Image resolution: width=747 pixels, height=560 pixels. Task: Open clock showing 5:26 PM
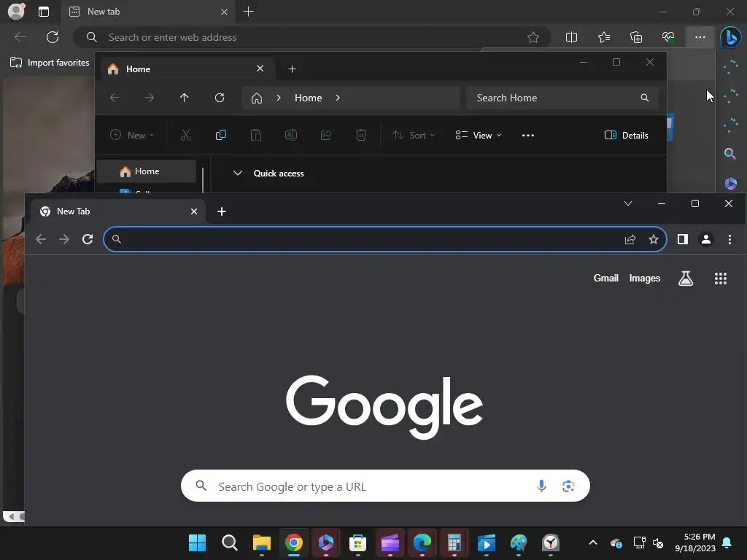coord(695,542)
